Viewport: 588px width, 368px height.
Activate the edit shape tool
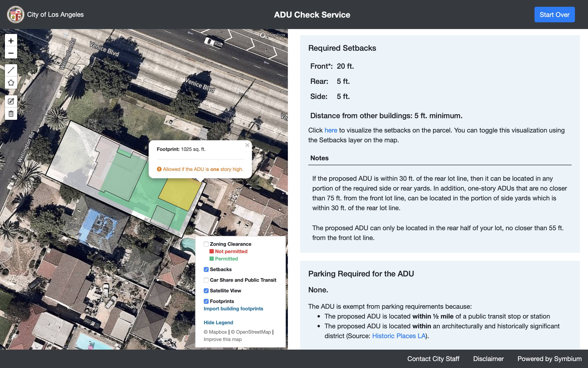[11, 101]
